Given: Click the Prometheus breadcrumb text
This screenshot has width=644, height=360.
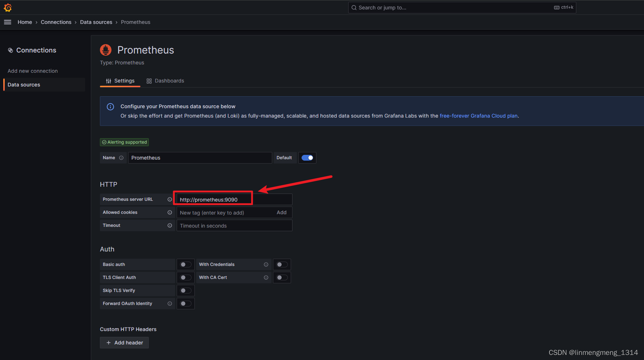Looking at the screenshot, I should click(x=135, y=22).
